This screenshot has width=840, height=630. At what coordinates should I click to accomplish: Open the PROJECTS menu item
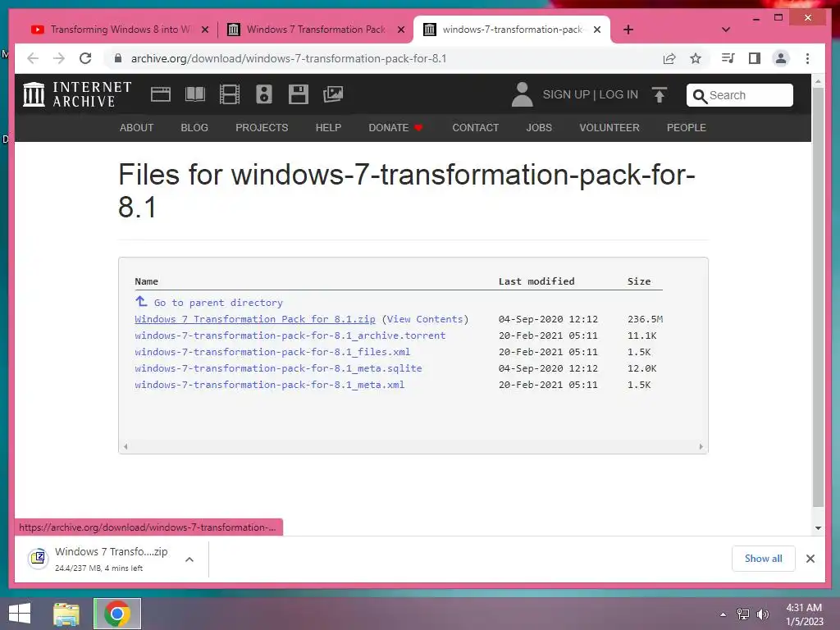pyautogui.click(x=262, y=127)
